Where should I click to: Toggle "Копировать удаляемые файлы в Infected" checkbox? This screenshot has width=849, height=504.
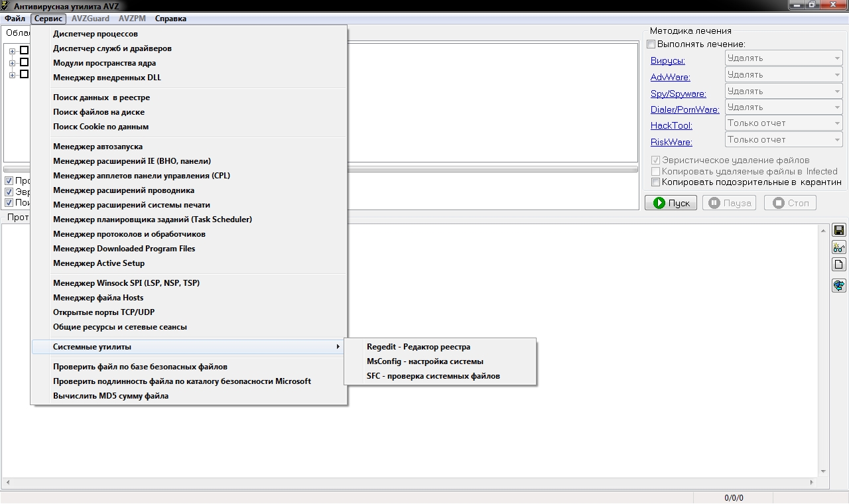click(x=655, y=171)
